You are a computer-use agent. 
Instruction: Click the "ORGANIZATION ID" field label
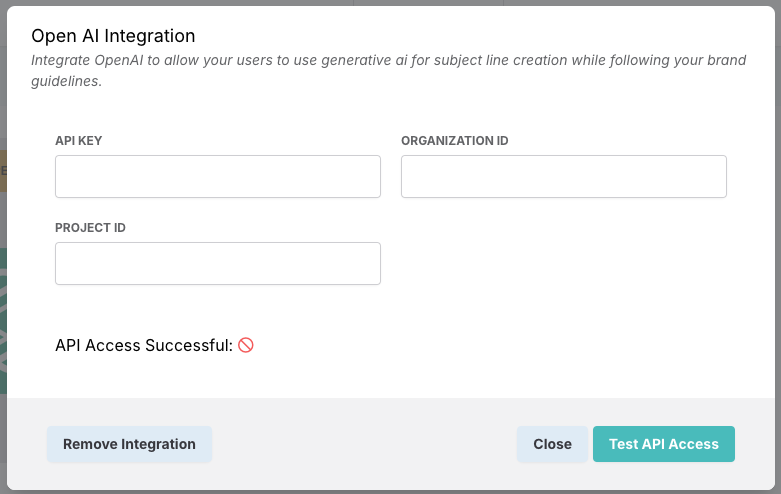click(454, 141)
